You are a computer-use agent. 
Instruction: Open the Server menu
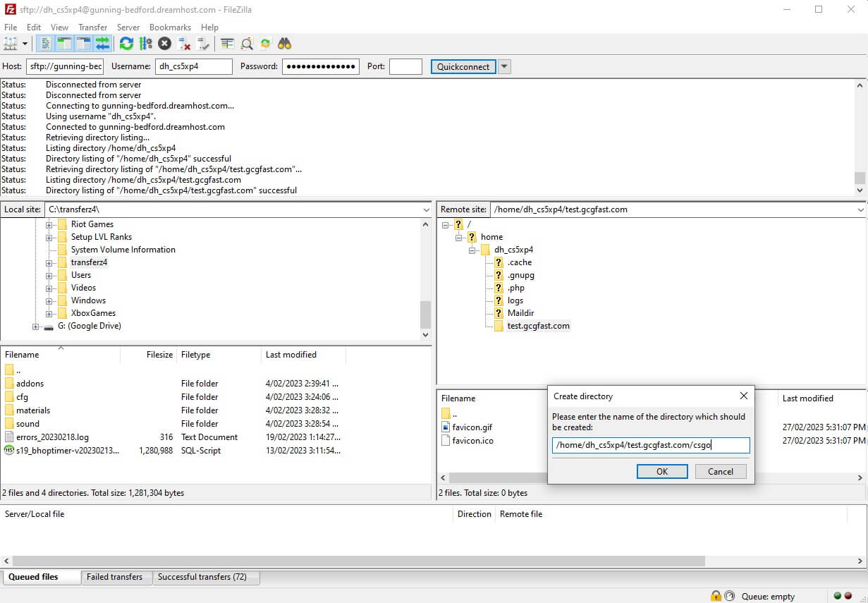tap(128, 27)
